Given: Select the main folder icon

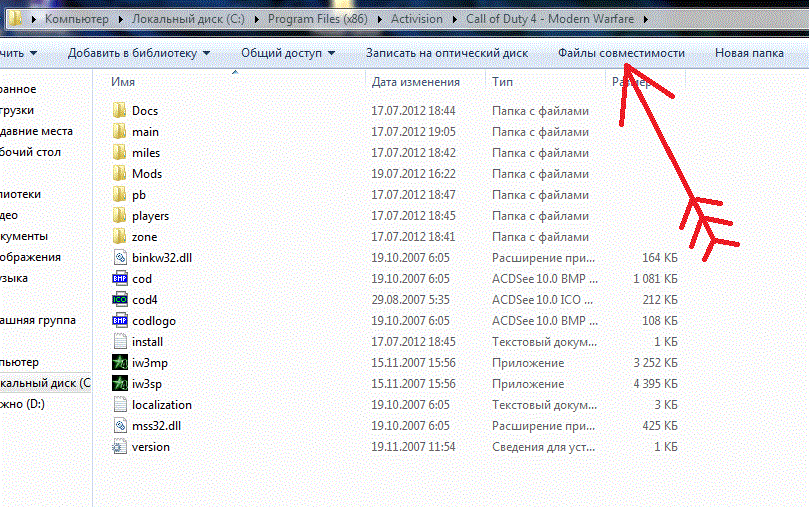Looking at the screenshot, I should 119,132.
